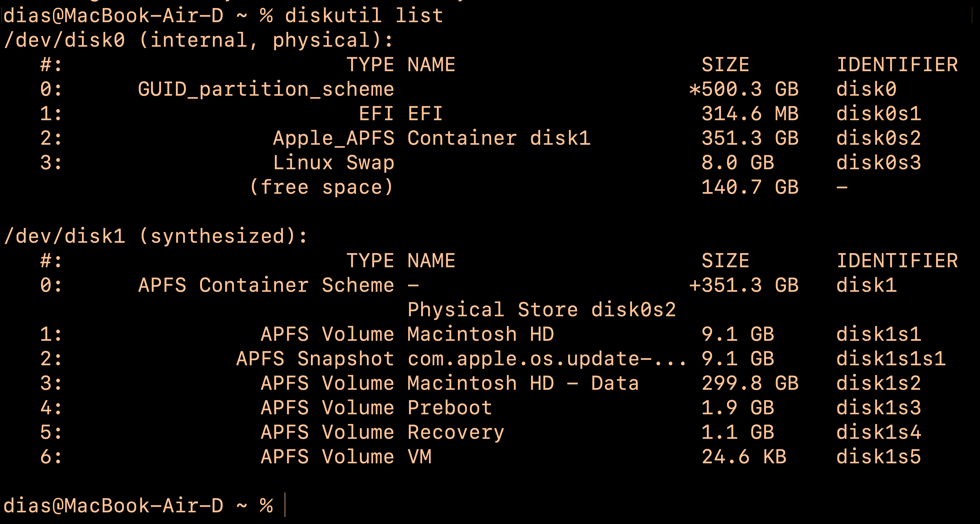Click the 299.8 GB size value

[750, 383]
